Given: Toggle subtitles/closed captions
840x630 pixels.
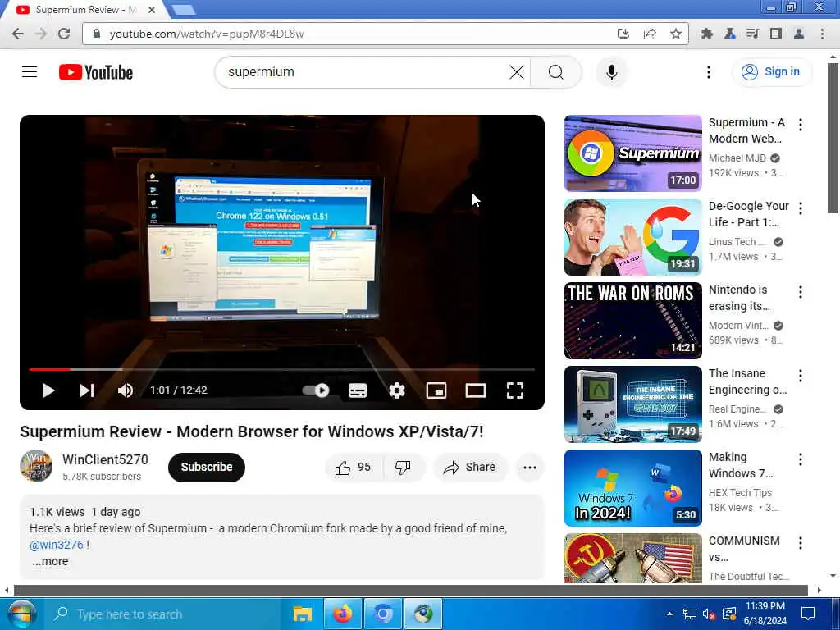Looking at the screenshot, I should pyautogui.click(x=358, y=390).
